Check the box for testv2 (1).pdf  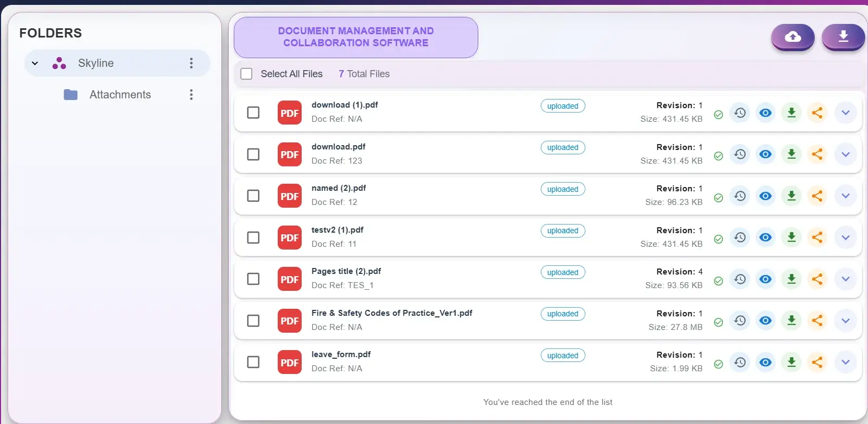point(253,238)
